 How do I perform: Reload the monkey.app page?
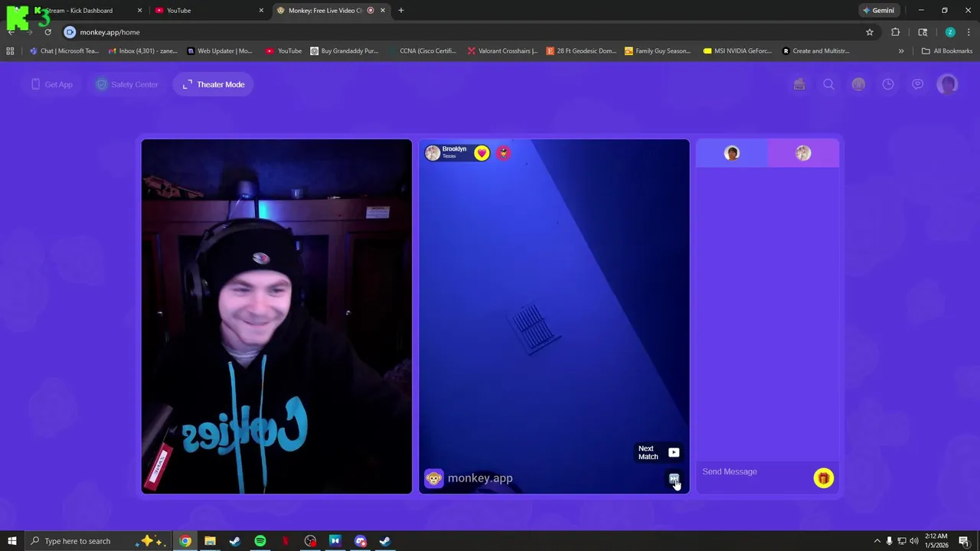(x=47, y=32)
